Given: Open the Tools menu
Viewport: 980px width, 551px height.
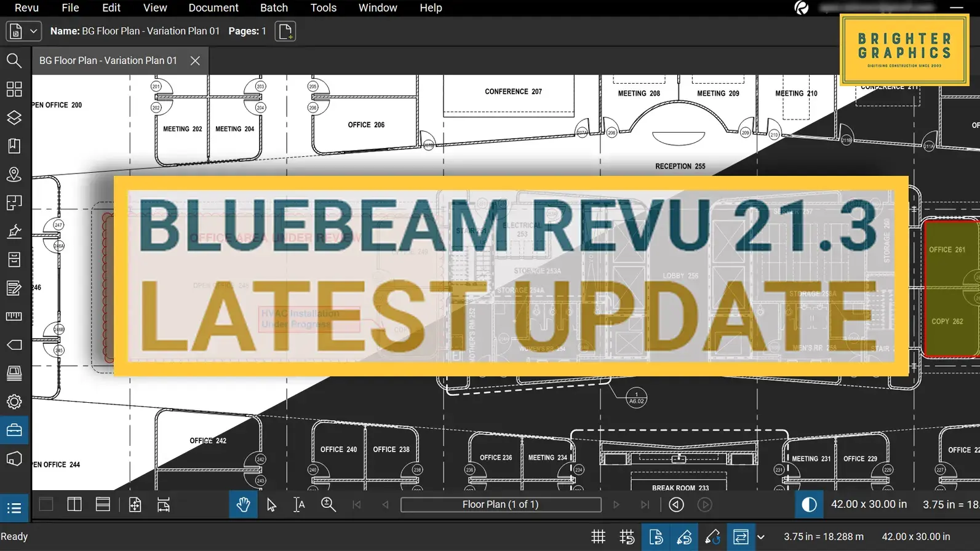Looking at the screenshot, I should [x=324, y=8].
